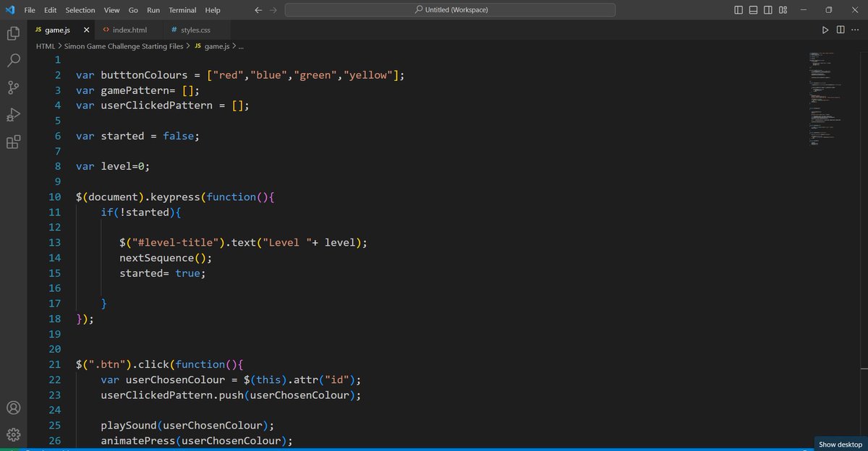Open the Run and Debug icon
Image resolution: width=868 pixels, height=451 pixels.
point(13,115)
